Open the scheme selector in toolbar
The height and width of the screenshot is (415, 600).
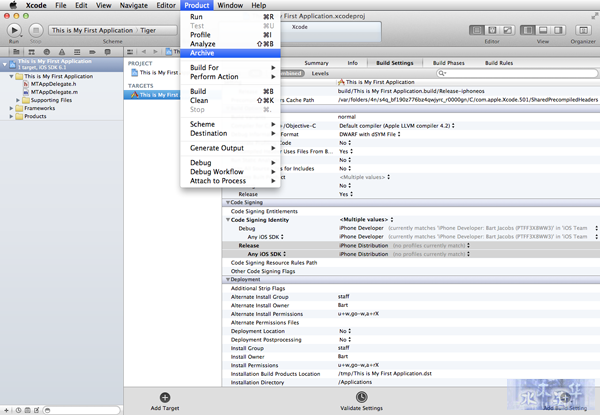113,30
